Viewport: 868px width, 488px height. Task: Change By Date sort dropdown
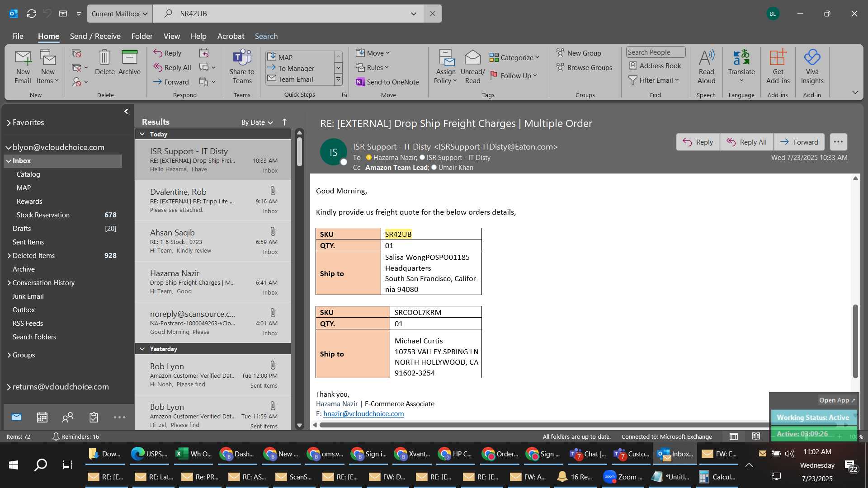point(257,122)
